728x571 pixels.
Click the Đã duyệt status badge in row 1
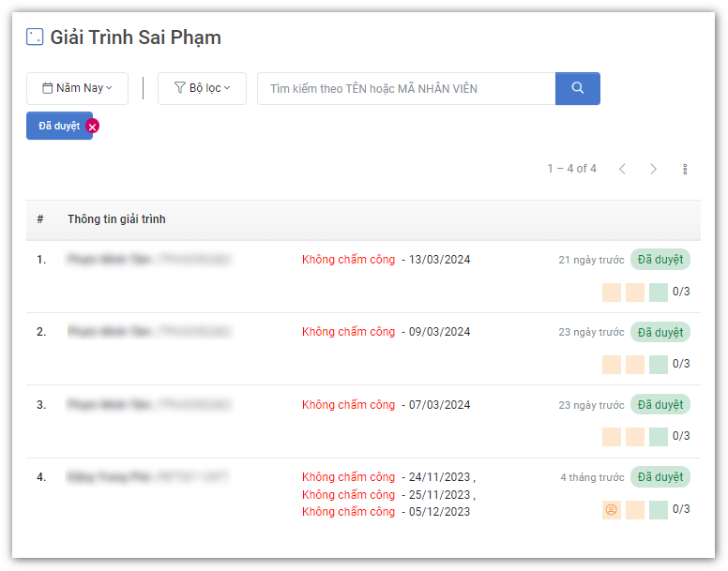[x=660, y=259]
